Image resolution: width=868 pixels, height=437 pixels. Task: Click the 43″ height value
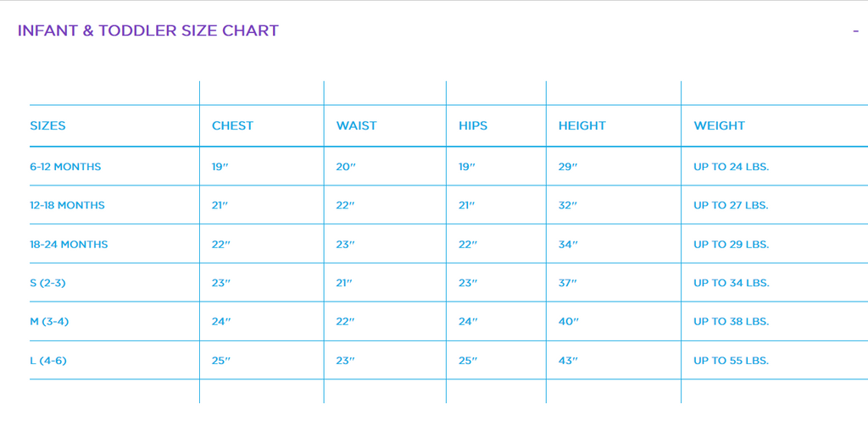coord(568,361)
